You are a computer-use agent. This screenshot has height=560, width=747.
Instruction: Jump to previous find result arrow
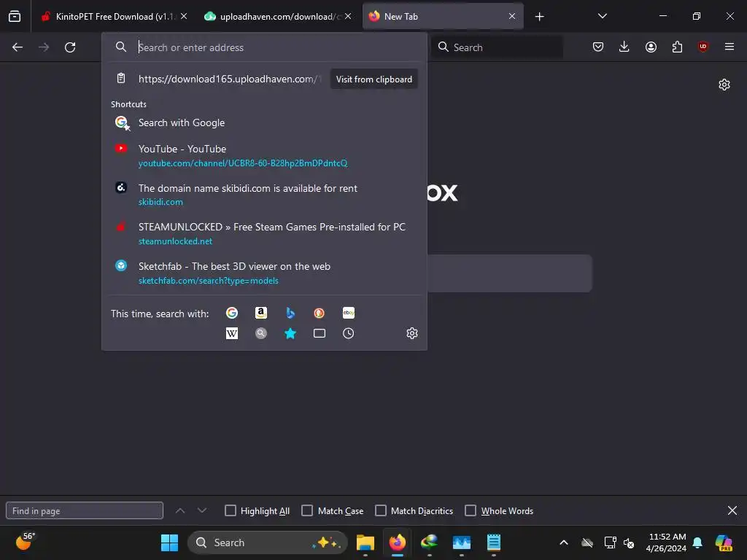point(180,510)
